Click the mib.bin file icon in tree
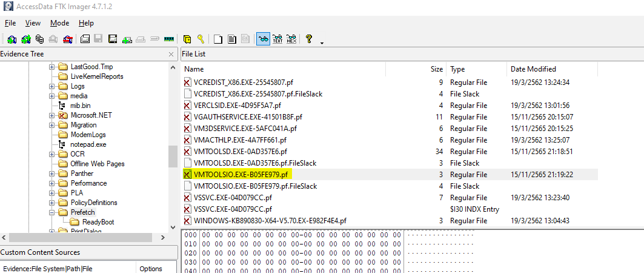Screen dimensions: 644x273 point(62,106)
